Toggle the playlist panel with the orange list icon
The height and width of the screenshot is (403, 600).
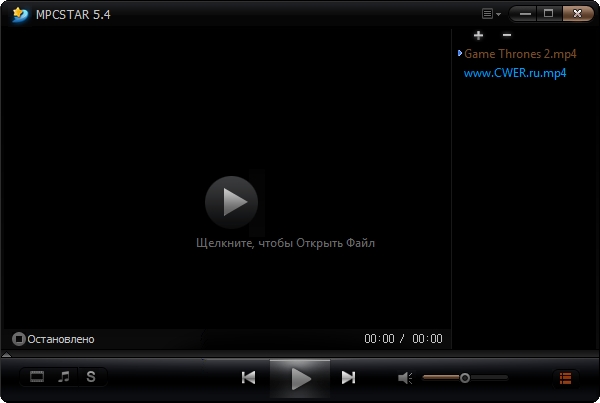tap(565, 378)
